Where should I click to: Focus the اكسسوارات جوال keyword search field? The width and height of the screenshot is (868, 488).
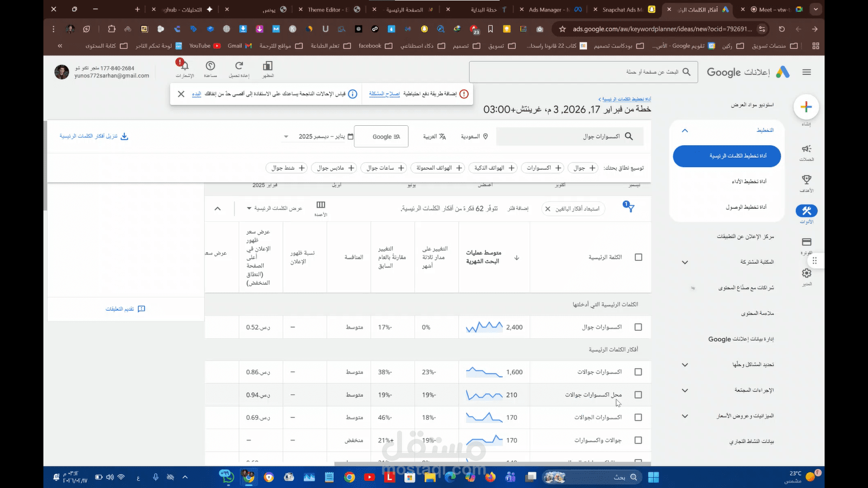[x=570, y=137]
